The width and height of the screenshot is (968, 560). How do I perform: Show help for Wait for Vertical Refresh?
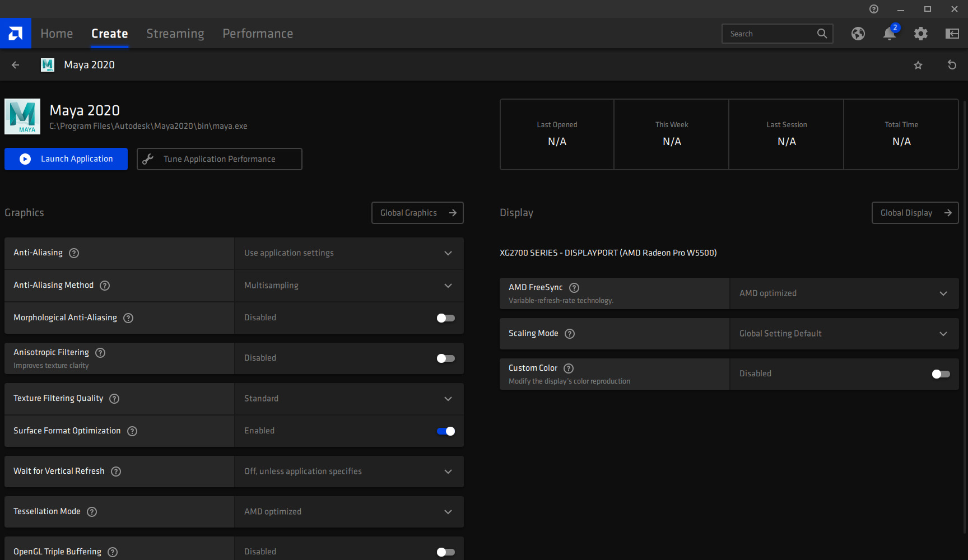tap(116, 472)
